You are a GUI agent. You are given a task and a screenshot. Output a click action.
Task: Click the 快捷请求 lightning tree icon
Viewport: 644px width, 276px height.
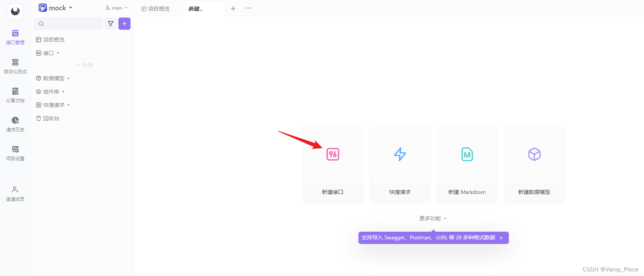(39, 105)
